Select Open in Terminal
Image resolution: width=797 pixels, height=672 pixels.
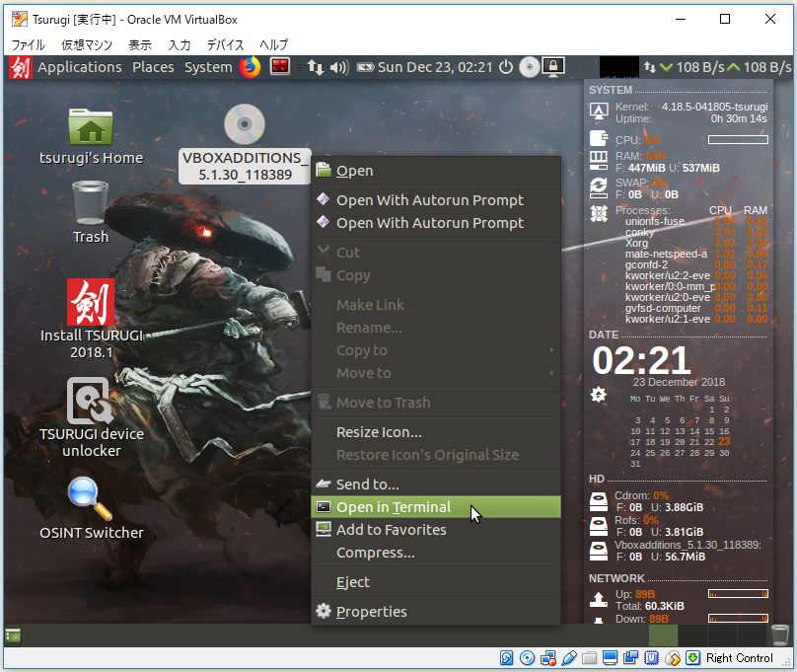pos(436,507)
